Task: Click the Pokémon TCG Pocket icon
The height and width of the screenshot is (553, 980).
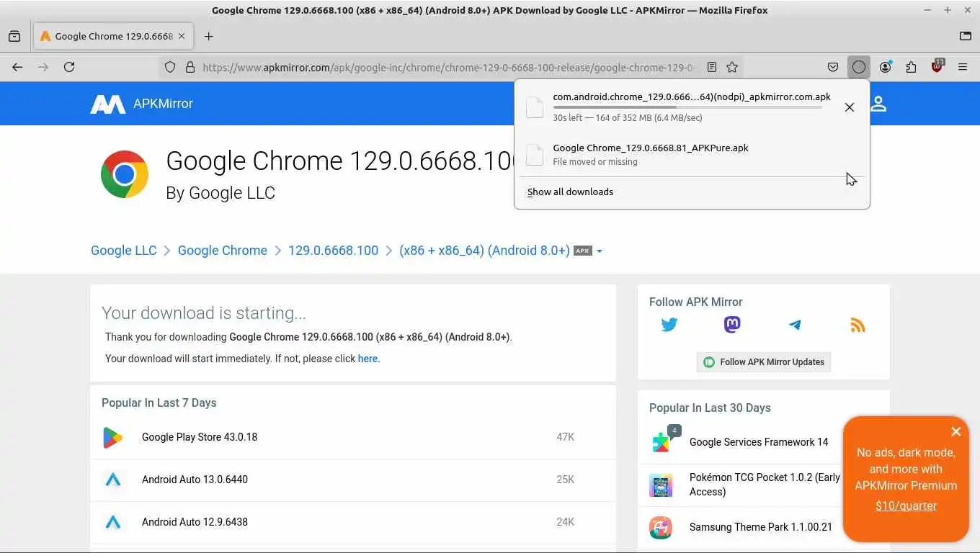Action: pyautogui.click(x=661, y=485)
